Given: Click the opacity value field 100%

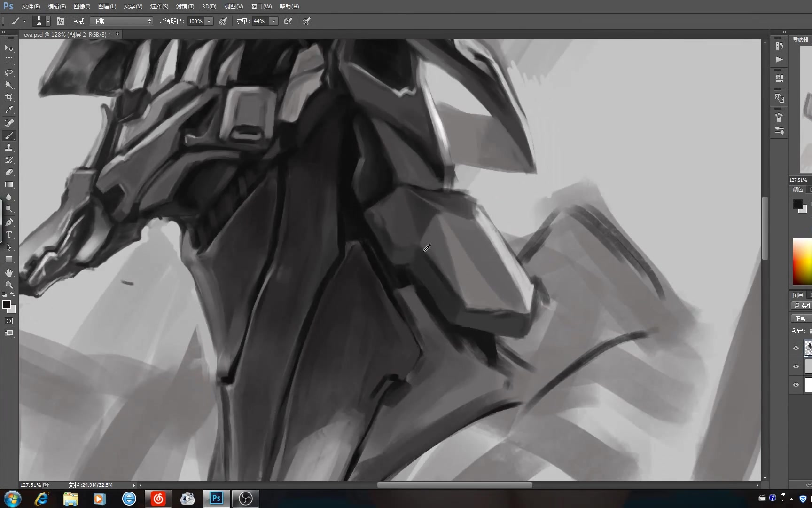Looking at the screenshot, I should pos(195,21).
